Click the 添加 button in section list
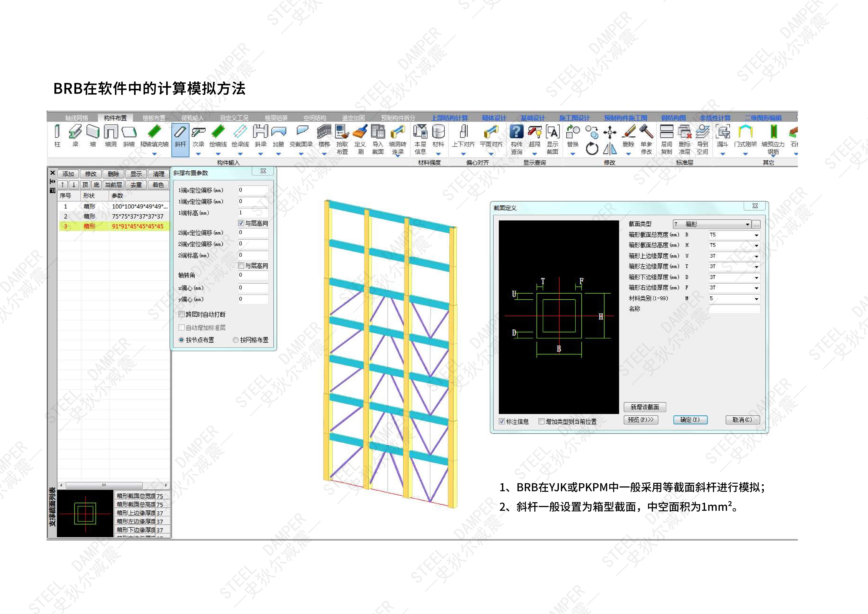Image resolution: width=868 pixels, height=614 pixels. pyautogui.click(x=68, y=174)
